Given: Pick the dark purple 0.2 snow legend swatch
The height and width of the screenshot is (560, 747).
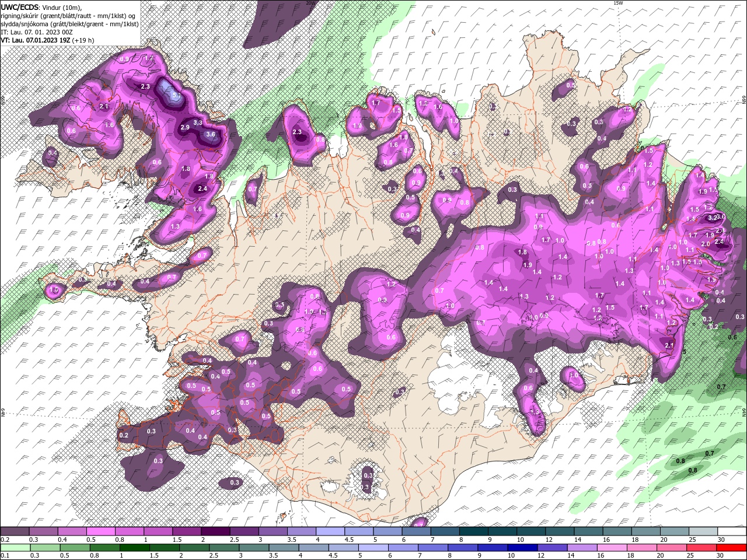Looking at the screenshot, I should (15, 531).
